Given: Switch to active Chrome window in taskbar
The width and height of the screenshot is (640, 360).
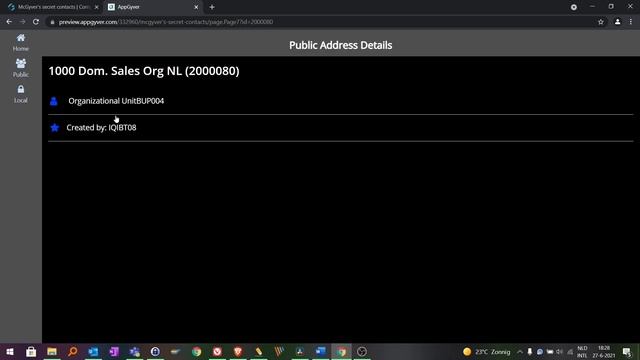Looking at the screenshot, I should [342, 351].
